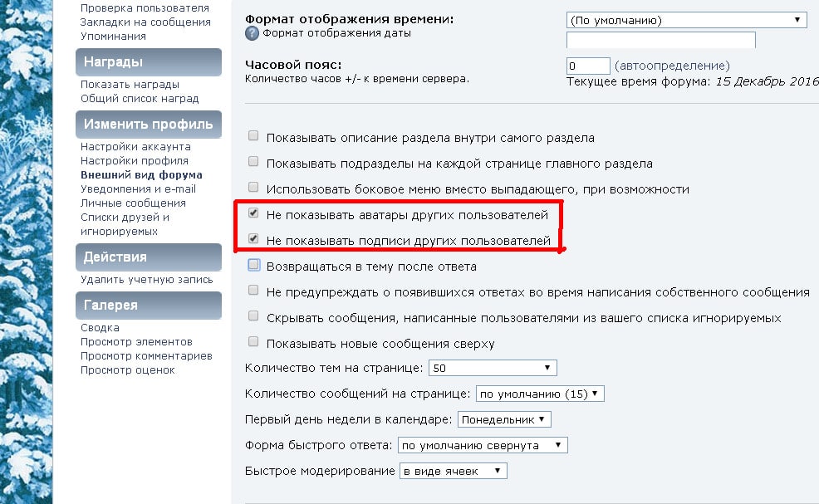Click the Награды section header
The image size is (819, 504).
[149, 62]
